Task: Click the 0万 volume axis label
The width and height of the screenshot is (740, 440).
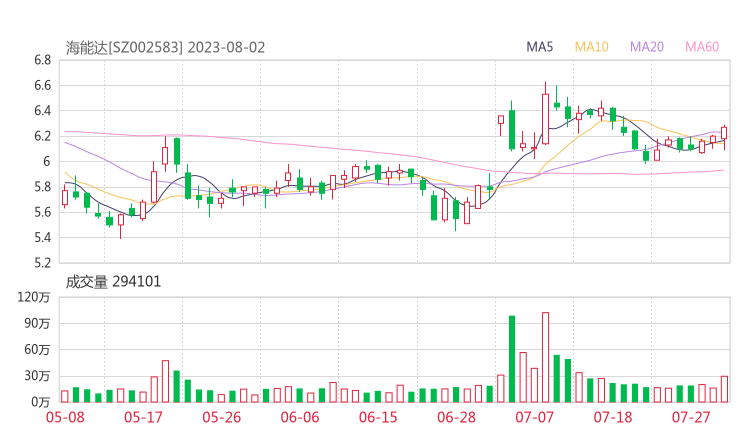Action: (41, 402)
